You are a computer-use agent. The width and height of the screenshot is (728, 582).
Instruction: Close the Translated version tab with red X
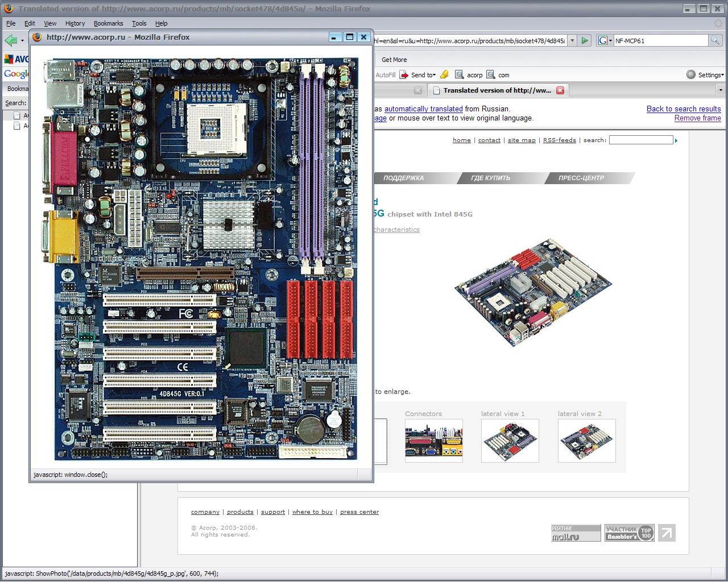tap(560, 90)
